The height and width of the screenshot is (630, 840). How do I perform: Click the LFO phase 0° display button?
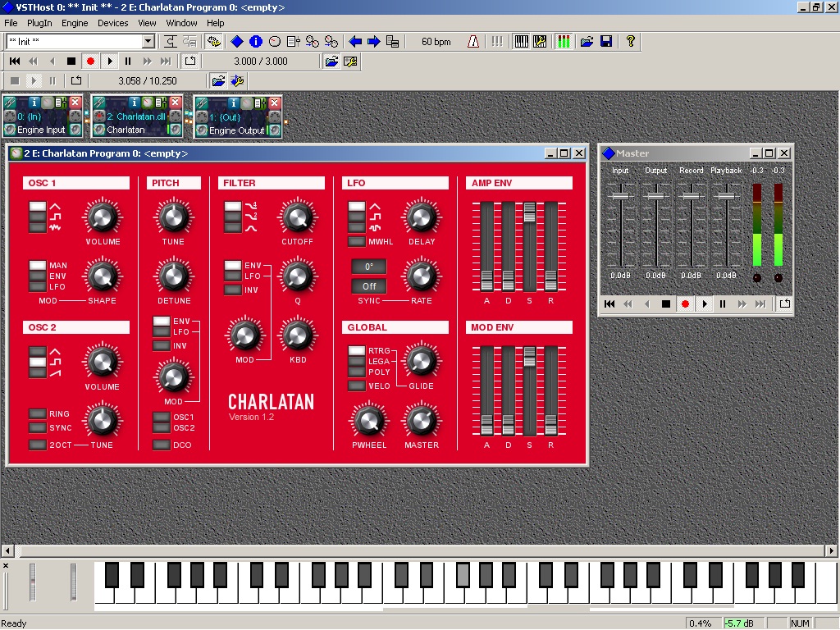[368, 267]
